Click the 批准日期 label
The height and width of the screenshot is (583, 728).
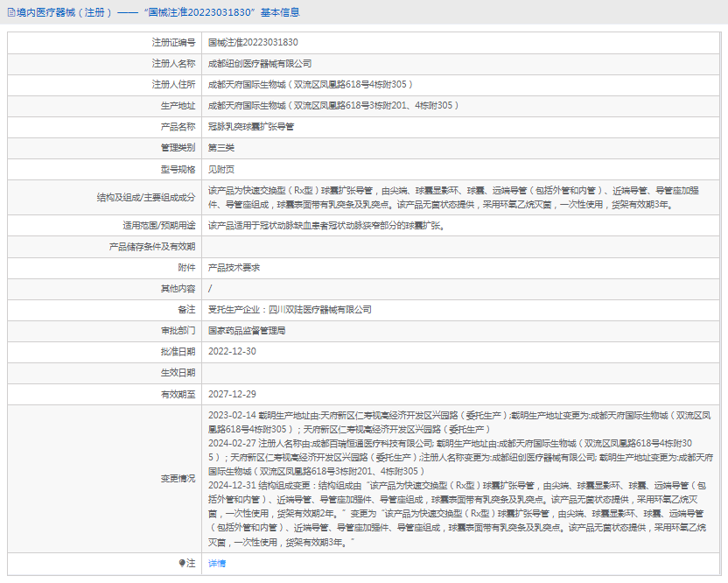[178, 352]
